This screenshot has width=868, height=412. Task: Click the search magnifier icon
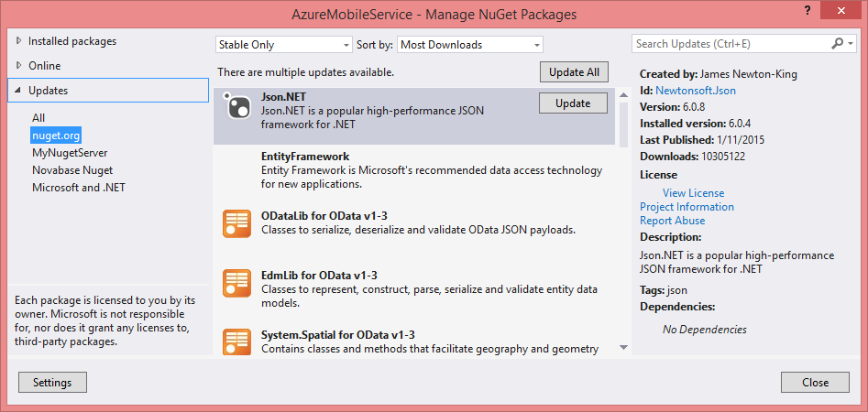pyautogui.click(x=838, y=43)
